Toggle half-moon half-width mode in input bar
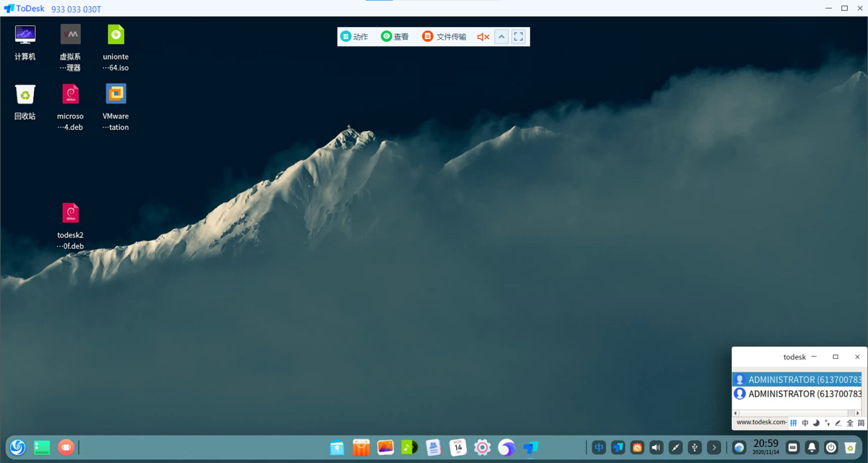The height and width of the screenshot is (463, 868). [x=816, y=423]
